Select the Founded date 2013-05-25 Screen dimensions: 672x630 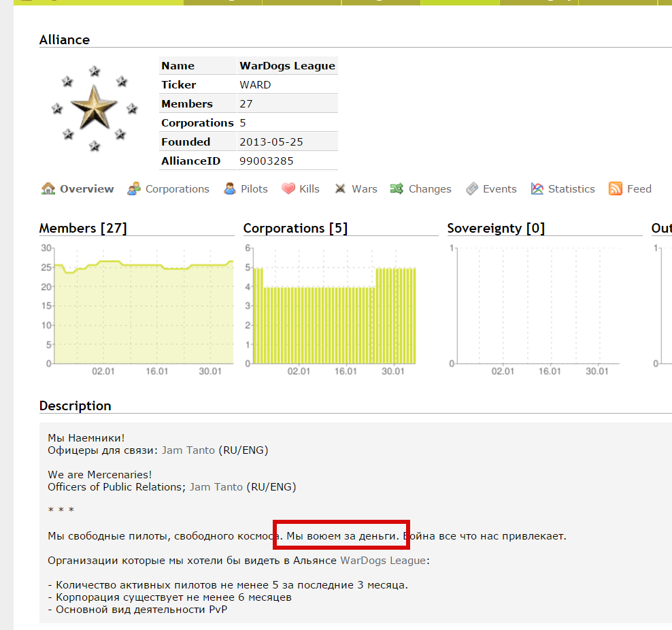[x=271, y=142]
